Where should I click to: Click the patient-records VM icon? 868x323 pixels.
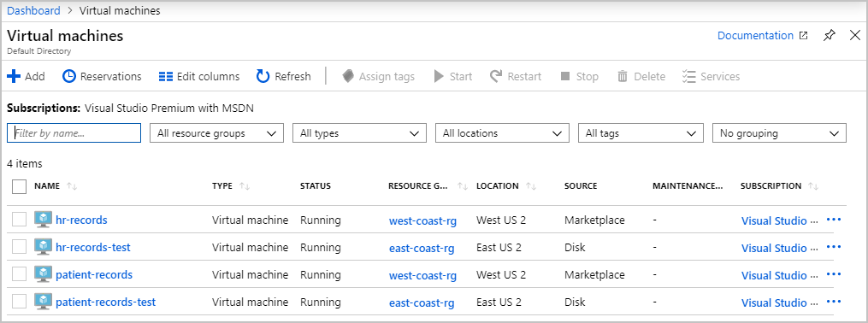point(43,274)
